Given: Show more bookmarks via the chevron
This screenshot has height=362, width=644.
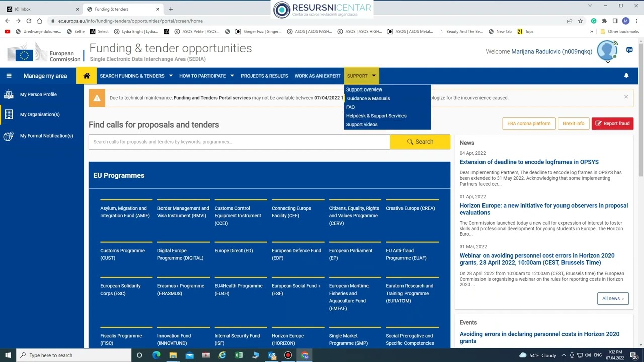Looking at the screenshot, I should coord(592,31).
